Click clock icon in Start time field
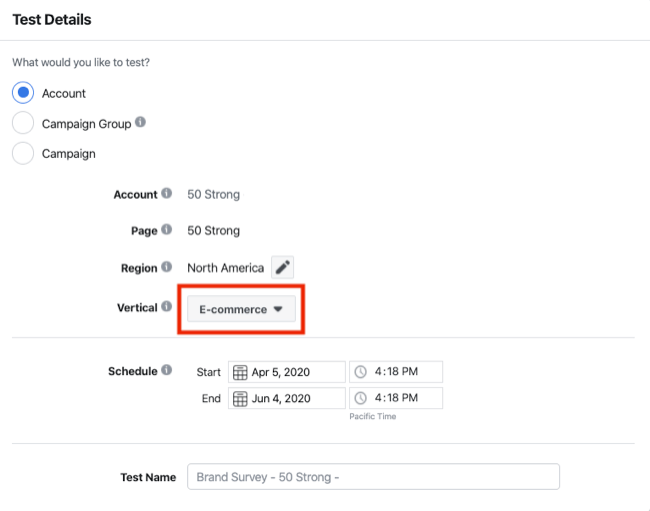The width and height of the screenshot is (650, 511). click(x=360, y=372)
